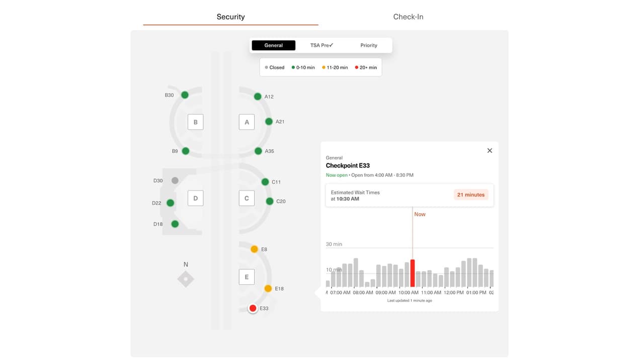Click the green checkpoint dot at D18
This screenshot has width=644, height=362.
click(175, 224)
